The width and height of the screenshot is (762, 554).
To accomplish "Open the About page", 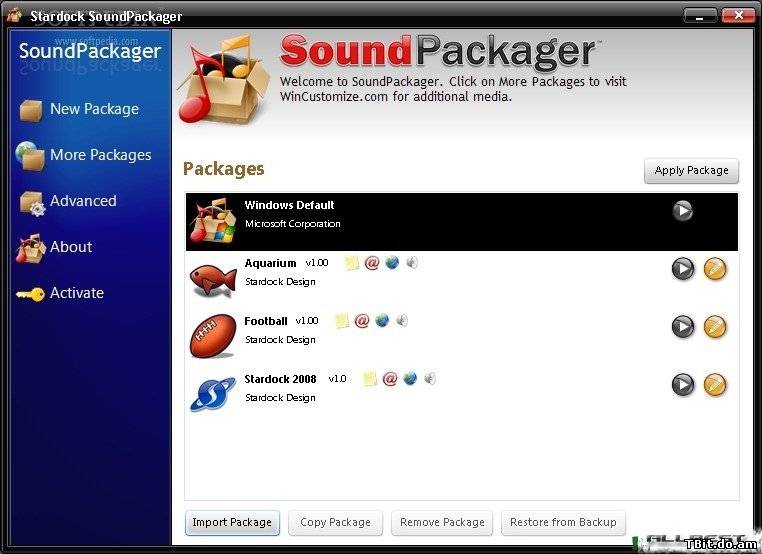I will pos(71,247).
